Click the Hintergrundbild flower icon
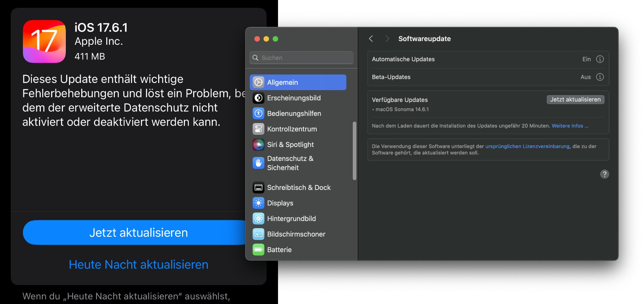The height and width of the screenshot is (304, 644). pyautogui.click(x=258, y=219)
